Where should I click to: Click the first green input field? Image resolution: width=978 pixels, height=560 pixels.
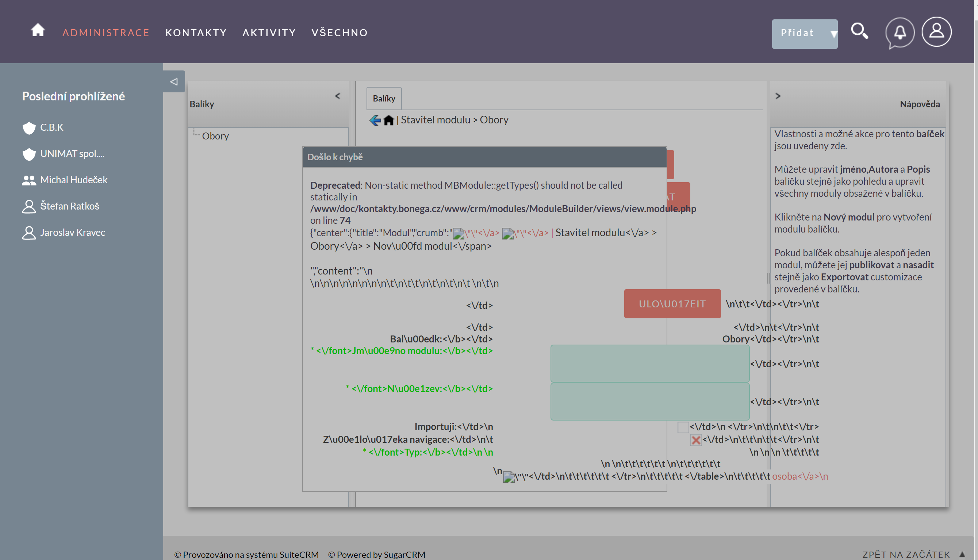click(649, 364)
